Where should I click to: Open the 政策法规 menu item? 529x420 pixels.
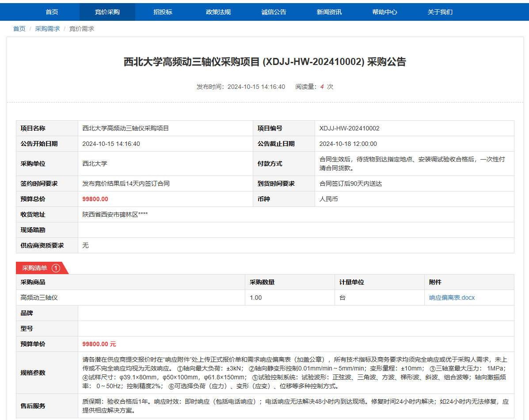click(218, 12)
